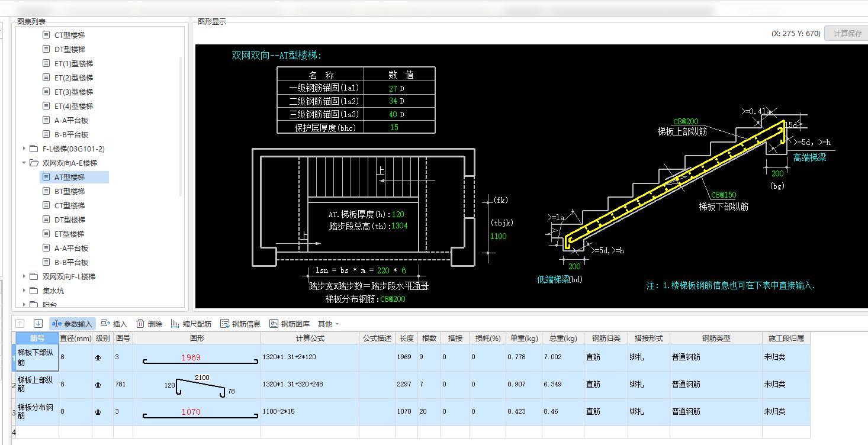The width and height of the screenshot is (868, 445).
Task: Click the 删除 delete tool with trash icon
Action: (x=149, y=324)
